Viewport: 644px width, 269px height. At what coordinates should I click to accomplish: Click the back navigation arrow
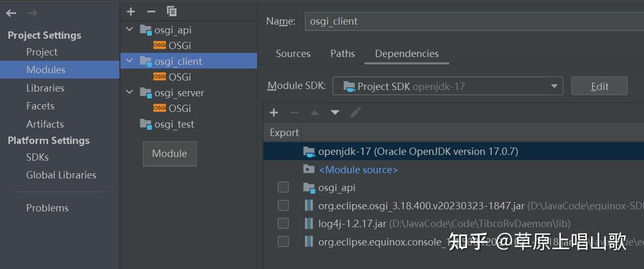(11, 13)
